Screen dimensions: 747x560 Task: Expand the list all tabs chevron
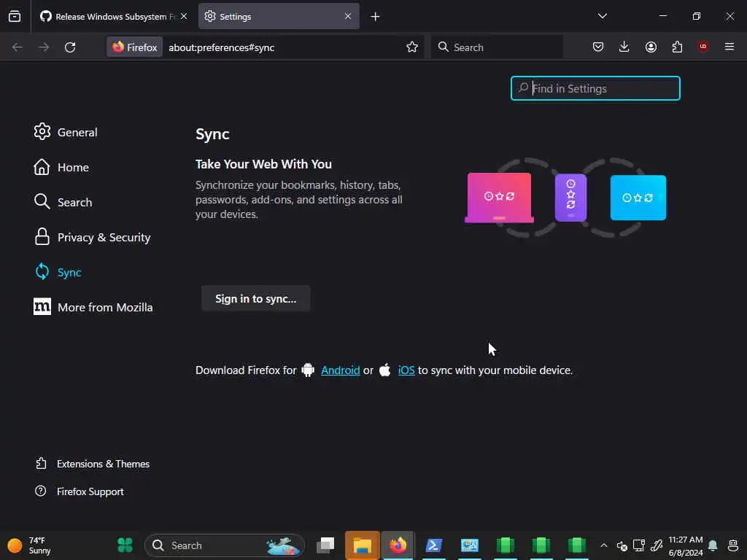602,16
